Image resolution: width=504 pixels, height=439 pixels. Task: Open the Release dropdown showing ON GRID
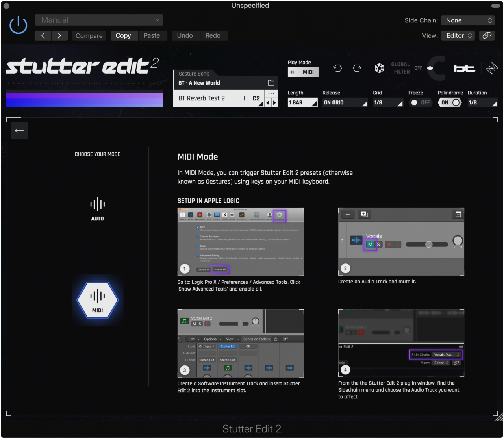tap(345, 102)
